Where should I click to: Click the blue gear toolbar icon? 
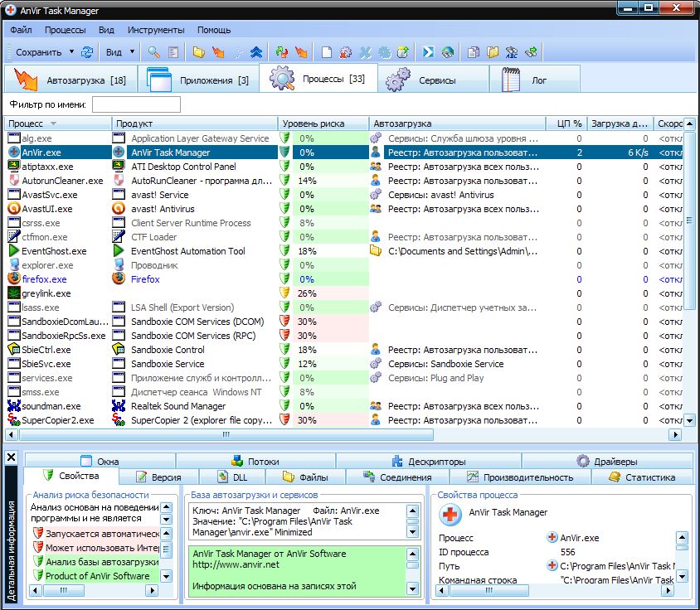tap(384, 52)
